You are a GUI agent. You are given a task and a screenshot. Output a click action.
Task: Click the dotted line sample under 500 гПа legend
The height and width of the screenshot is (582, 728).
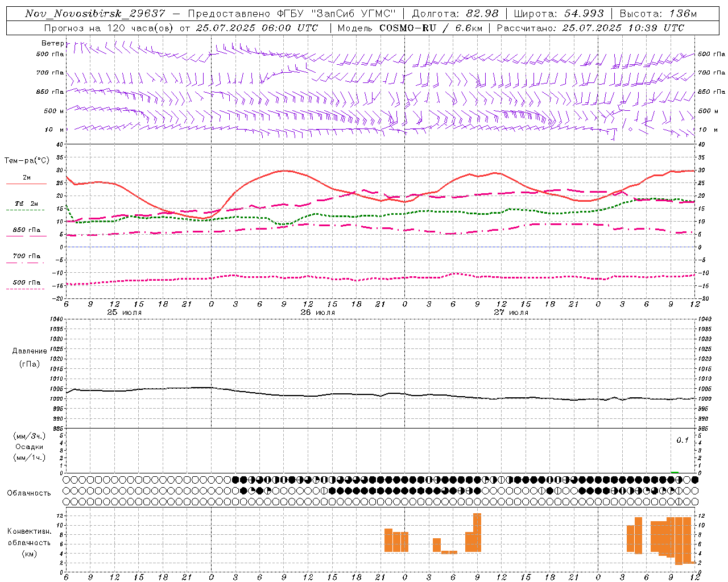(26, 289)
